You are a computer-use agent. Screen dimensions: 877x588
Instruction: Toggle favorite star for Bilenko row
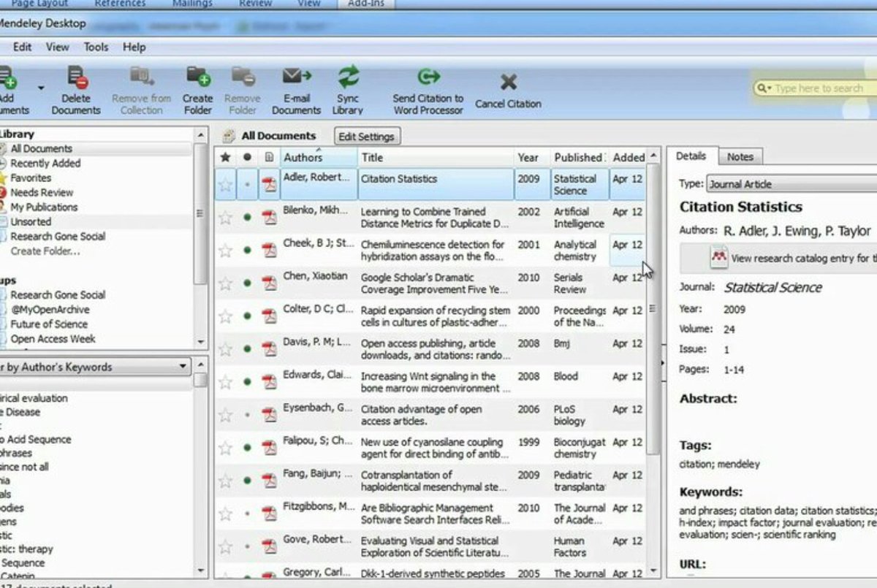point(226,217)
